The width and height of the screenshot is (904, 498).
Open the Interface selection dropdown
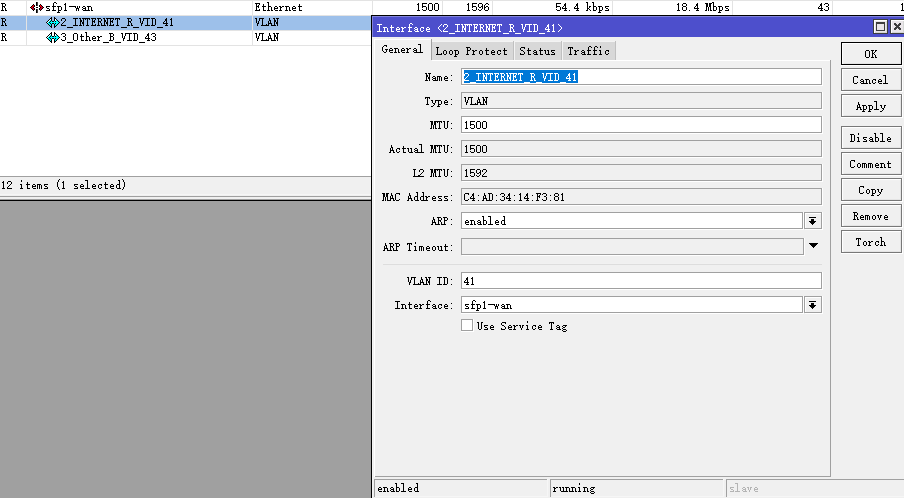tap(813, 305)
